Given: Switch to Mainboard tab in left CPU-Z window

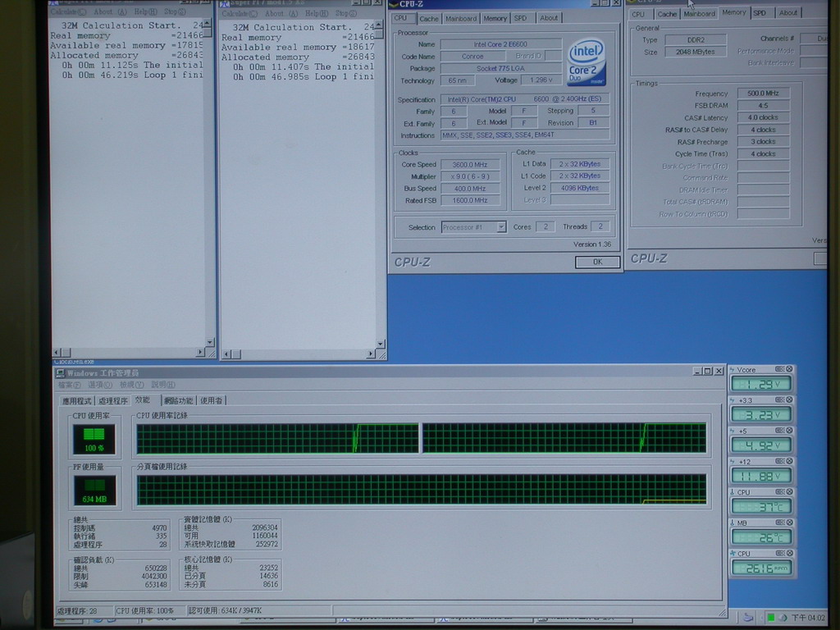Looking at the screenshot, I should tap(460, 18).
